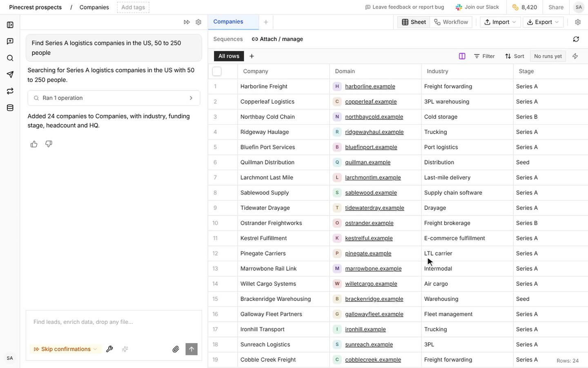This screenshot has height=368, width=588.
Task: Add a new view next to All rows
Action: (x=252, y=56)
